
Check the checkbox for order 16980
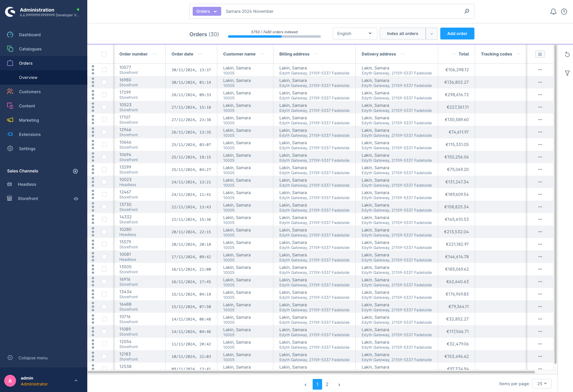pyautogui.click(x=104, y=83)
